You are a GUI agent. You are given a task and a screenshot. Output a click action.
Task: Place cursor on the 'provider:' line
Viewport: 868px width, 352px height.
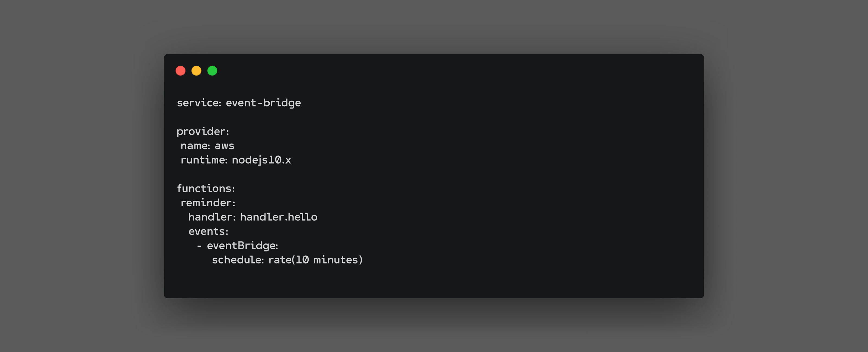tap(203, 131)
